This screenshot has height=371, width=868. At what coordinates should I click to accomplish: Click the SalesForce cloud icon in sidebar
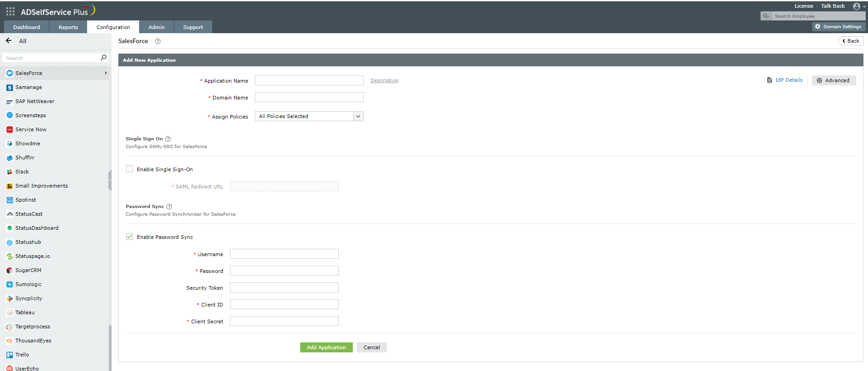(x=10, y=73)
